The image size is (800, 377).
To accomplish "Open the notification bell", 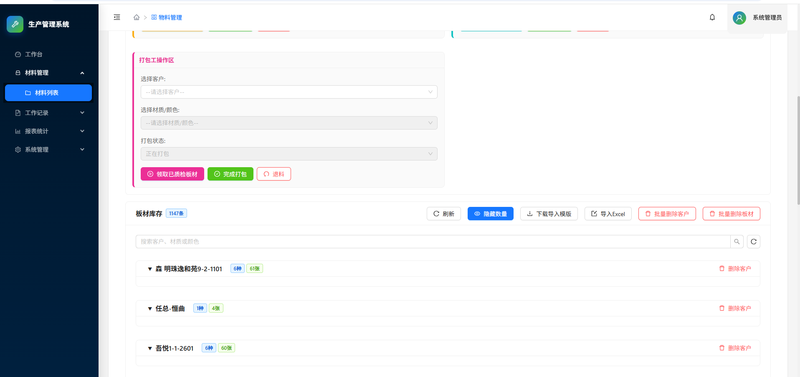I will pos(712,17).
